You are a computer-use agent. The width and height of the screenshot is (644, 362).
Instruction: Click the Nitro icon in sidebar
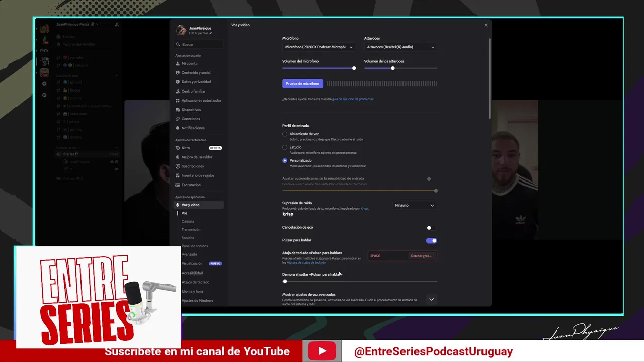pos(178,148)
